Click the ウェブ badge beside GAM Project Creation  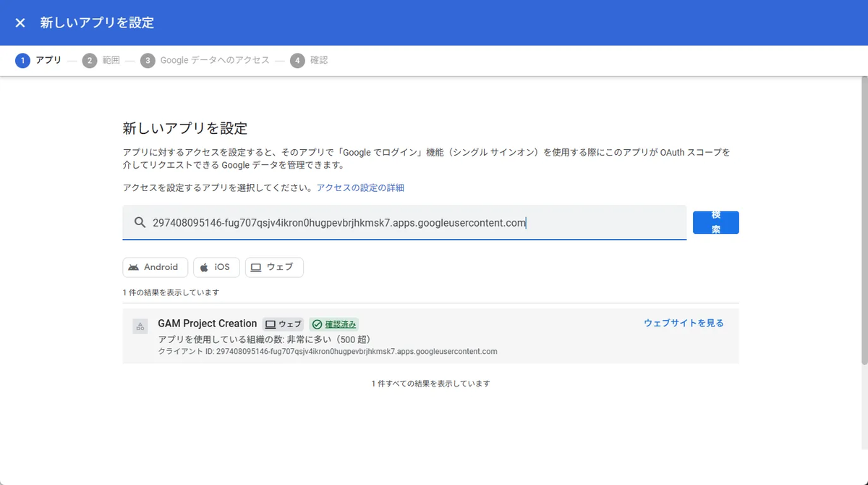coord(283,324)
